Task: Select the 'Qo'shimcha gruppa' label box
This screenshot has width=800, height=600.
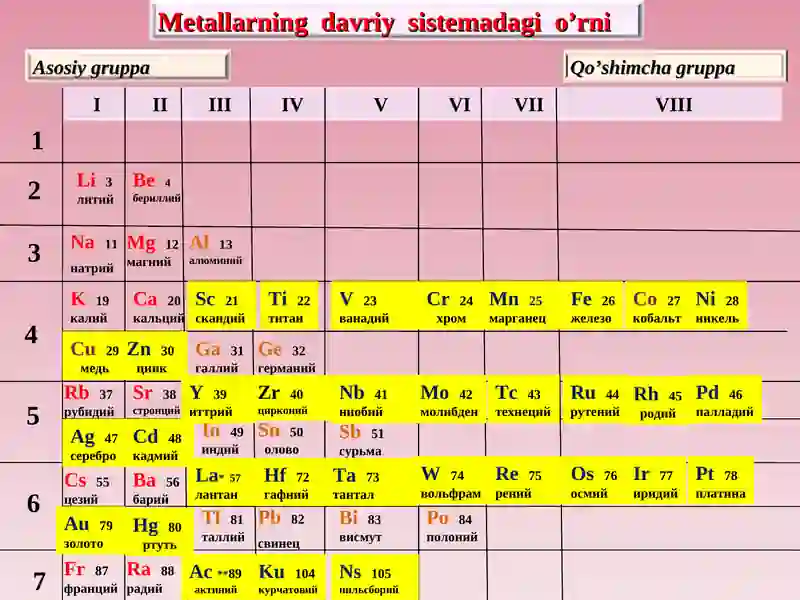Action: [x=674, y=66]
